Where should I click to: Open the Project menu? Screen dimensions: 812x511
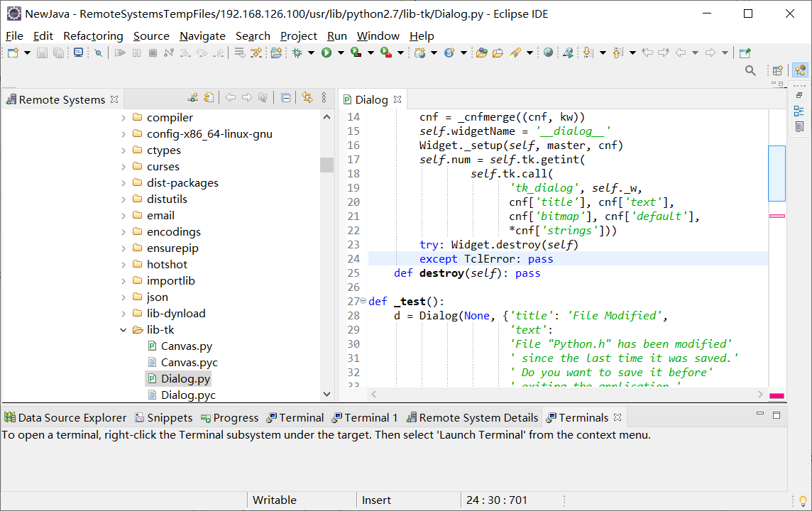(299, 35)
